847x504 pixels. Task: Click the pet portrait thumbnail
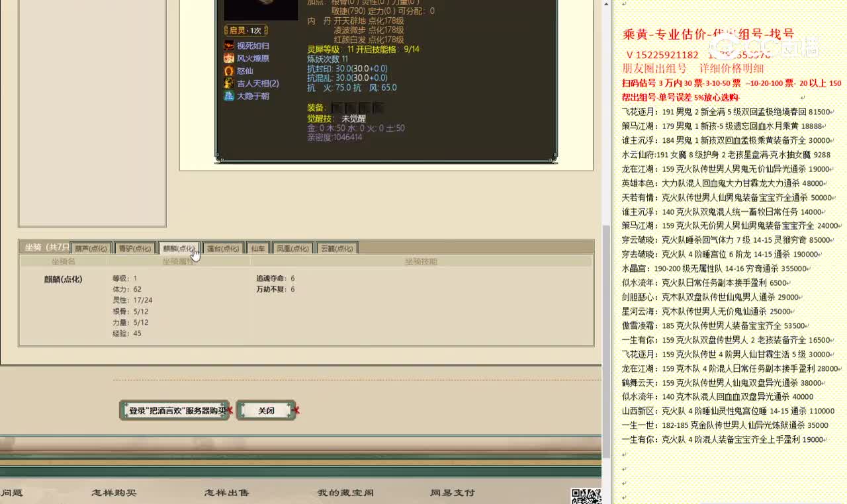(261, 10)
